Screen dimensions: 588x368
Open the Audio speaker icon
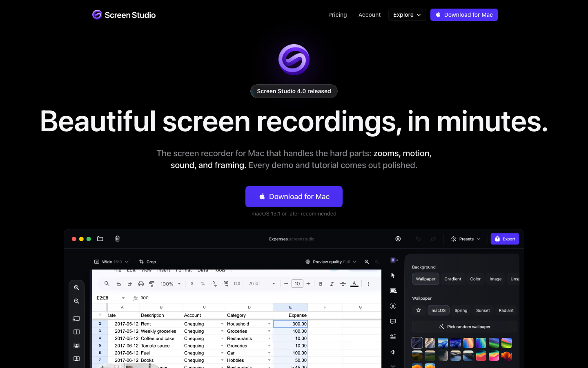[393, 352]
